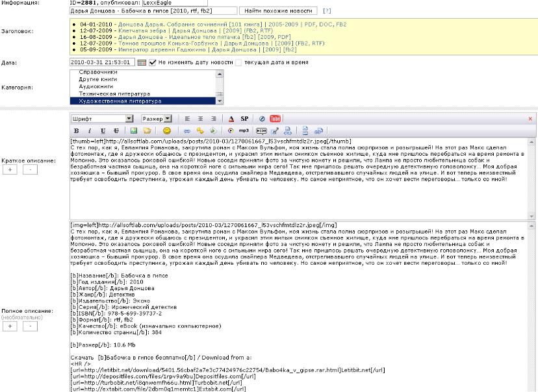Enlarge short description field with plus
The height and width of the screenshot is (392, 538).
10,169
